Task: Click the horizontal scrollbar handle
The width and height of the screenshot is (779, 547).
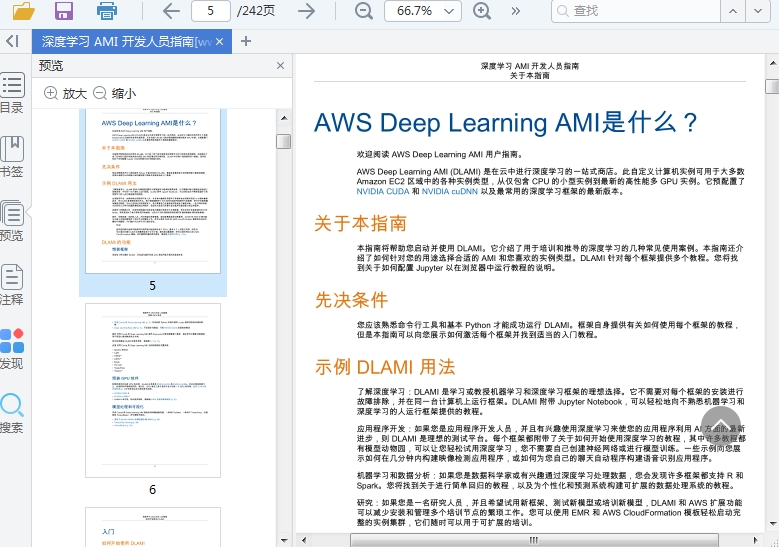Action: pyautogui.click(x=534, y=540)
